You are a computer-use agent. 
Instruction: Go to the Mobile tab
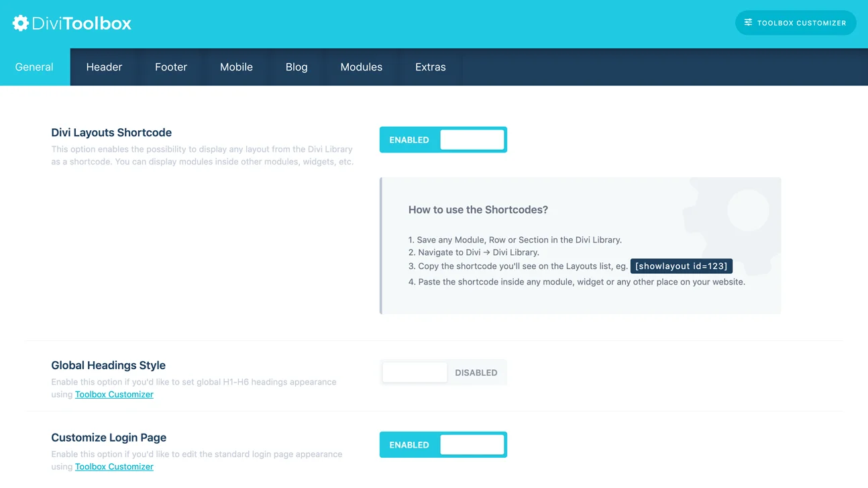click(236, 67)
